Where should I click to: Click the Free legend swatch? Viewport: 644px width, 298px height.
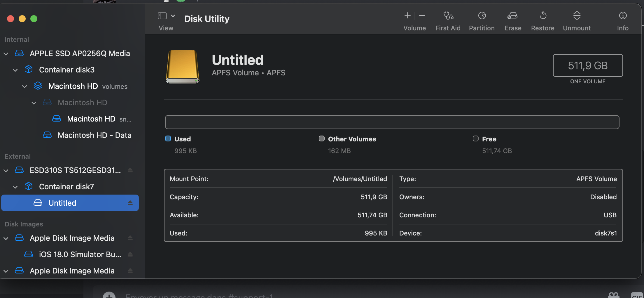(x=476, y=139)
